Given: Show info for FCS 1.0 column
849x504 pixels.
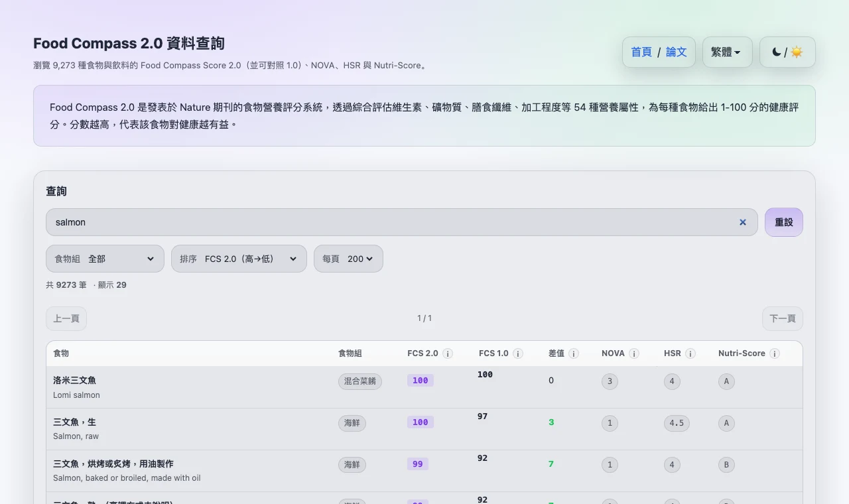Looking at the screenshot, I should (x=518, y=353).
